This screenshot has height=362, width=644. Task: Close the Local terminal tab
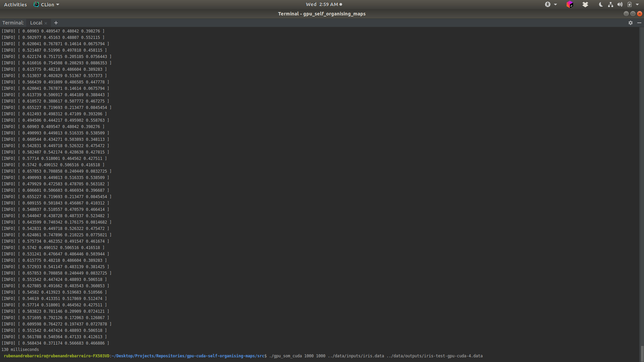pyautogui.click(x=46, y=23)
